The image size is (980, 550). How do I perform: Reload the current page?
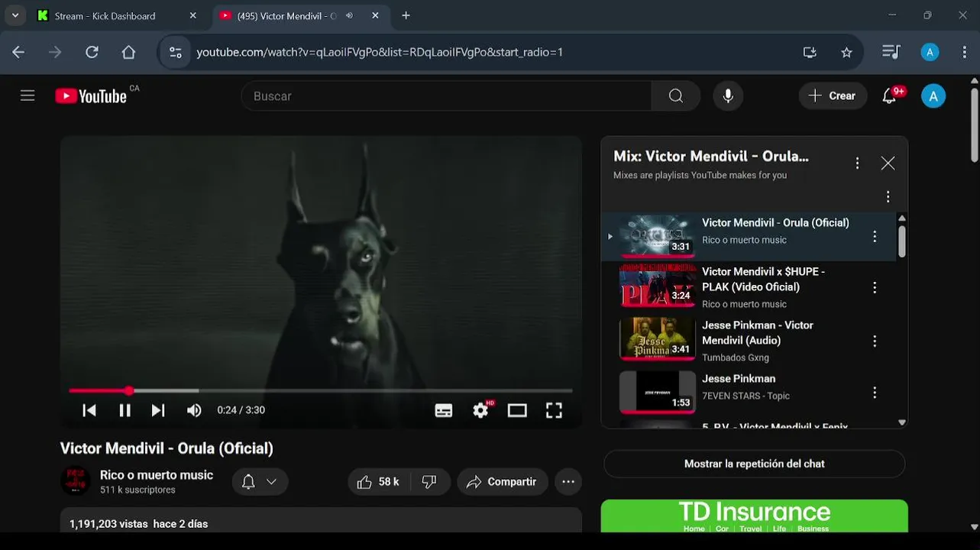tap(92, 52)
